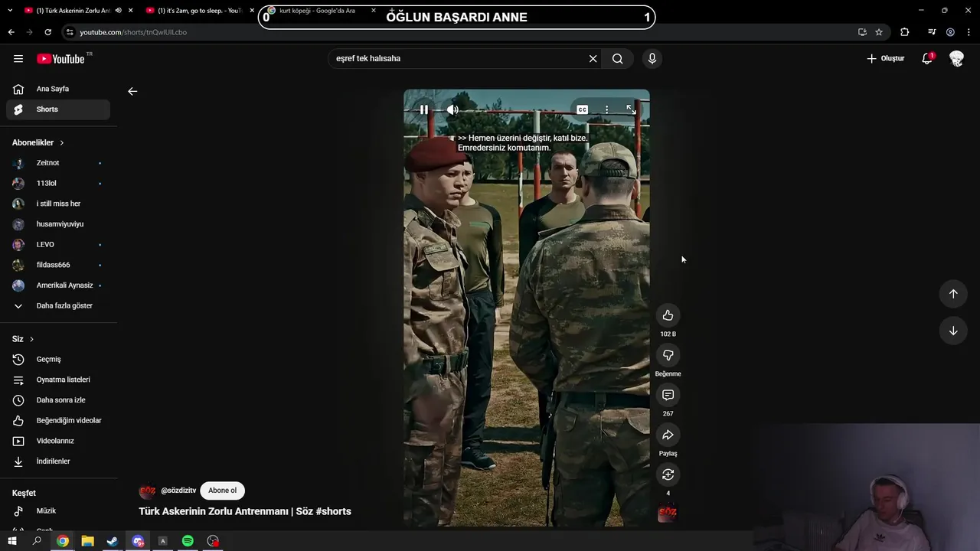Screen dimensions: 980x551
Task: Open Oynatma listeleri playlists
Action: 58,380
